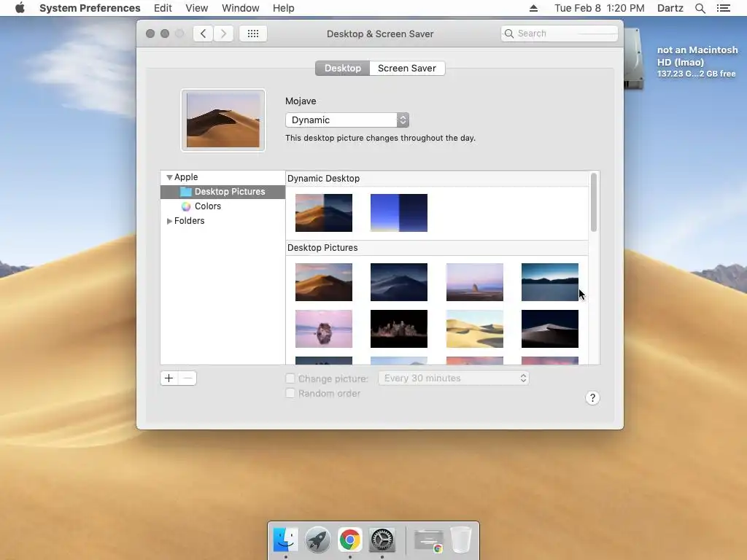Click the Mojave picture name label
Viewport: 747px width, 560px height.
click(301, 101)
